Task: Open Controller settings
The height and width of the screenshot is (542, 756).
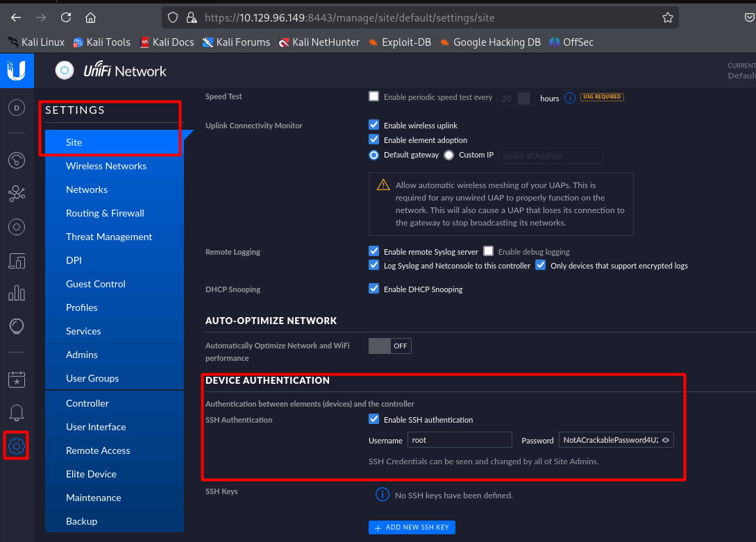Action: click(x=115, y=403)
